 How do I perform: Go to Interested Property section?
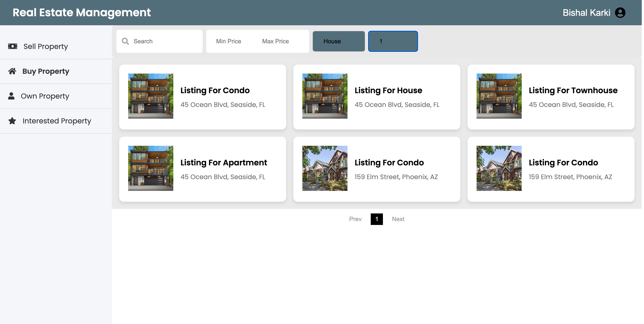coord(57,121)
